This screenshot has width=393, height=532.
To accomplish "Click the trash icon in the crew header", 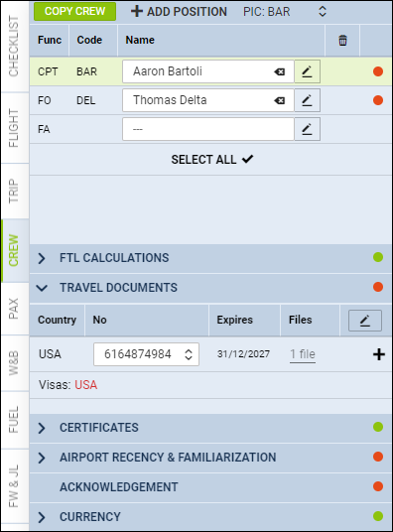I will [342, 40].
